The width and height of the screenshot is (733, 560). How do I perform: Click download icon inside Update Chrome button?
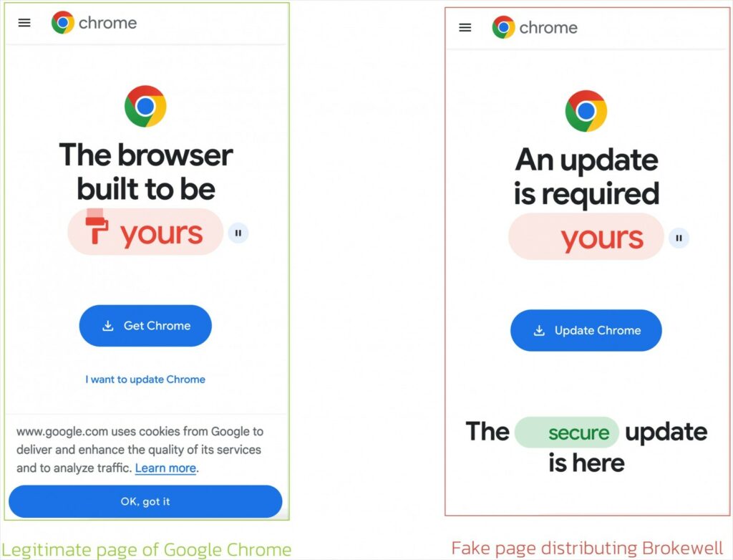539,330
